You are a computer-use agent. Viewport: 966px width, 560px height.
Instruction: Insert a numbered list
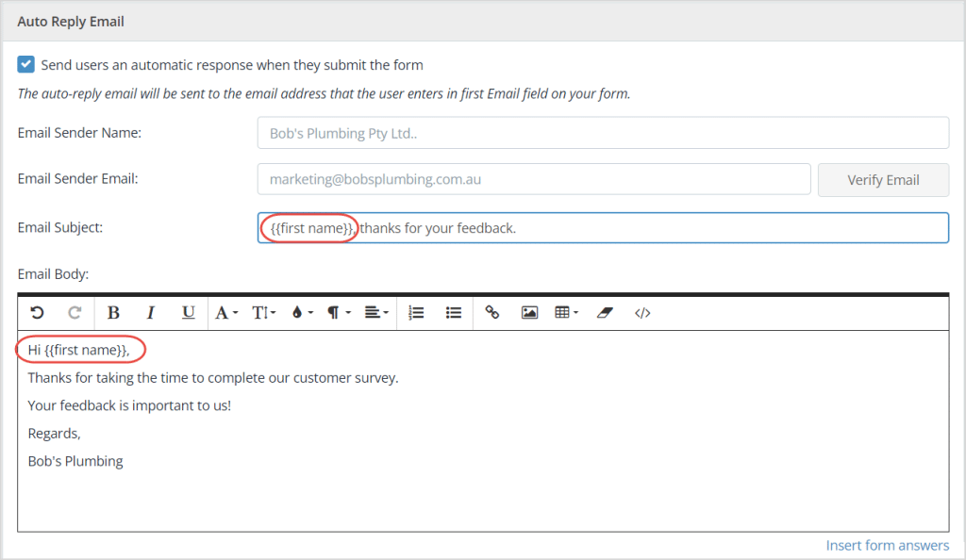pyautogui.click(x=416, y=312)
